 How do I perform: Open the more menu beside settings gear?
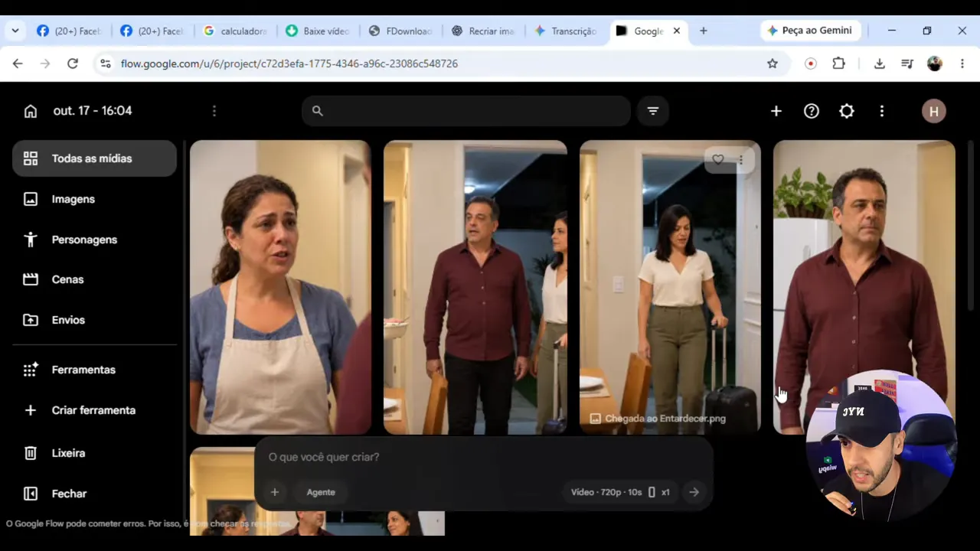(x=882, y=111)
